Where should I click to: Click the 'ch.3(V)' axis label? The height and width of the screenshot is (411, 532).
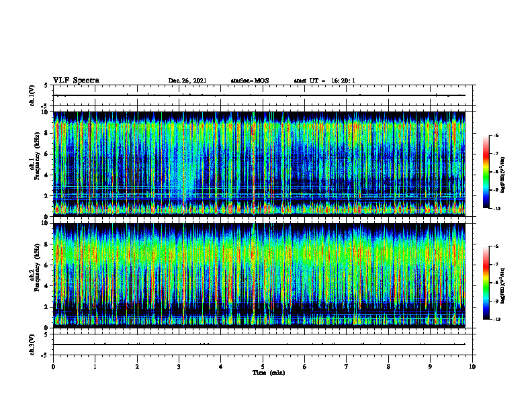point(32,345)
